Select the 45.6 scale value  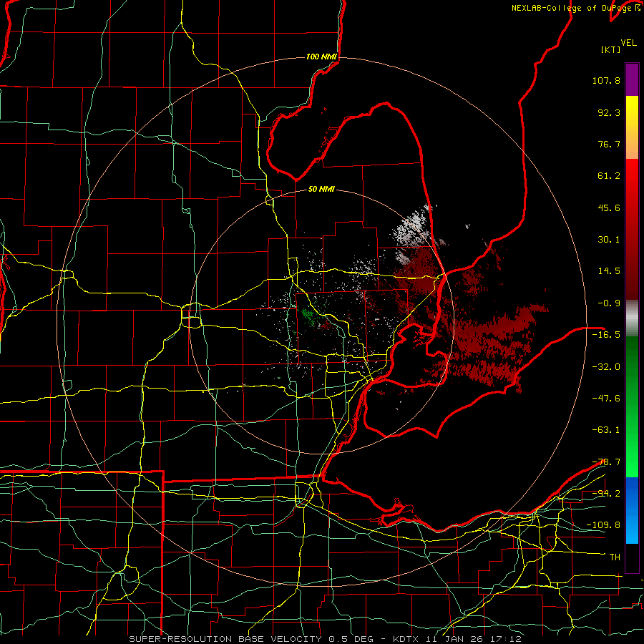click(x=609, y=208)
